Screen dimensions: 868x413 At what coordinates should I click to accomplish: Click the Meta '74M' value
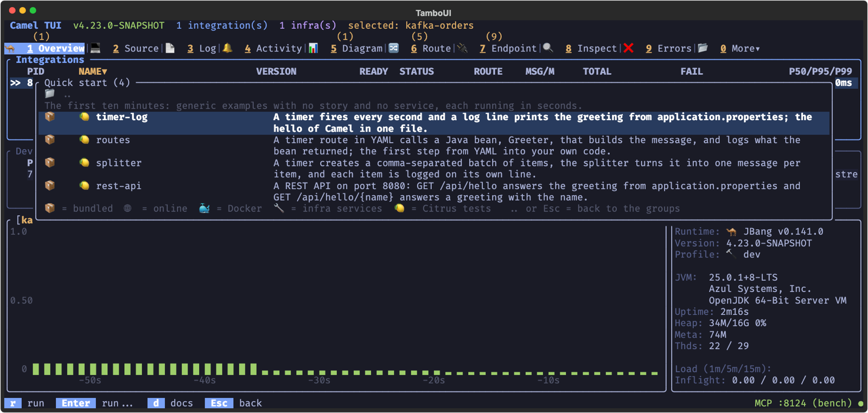pyautogui.click(x=718, y=334)
